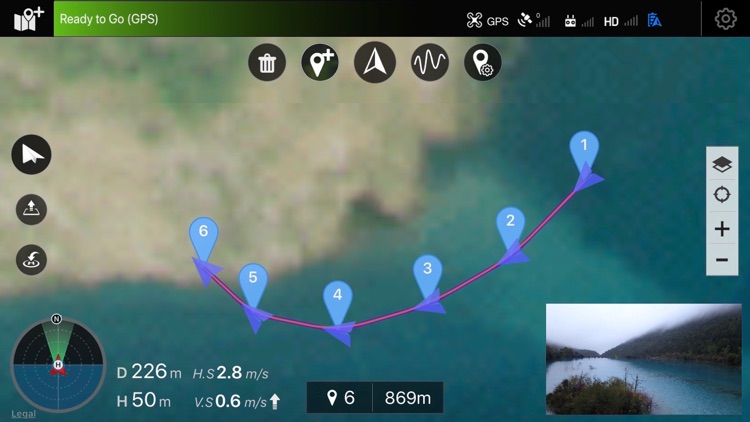This screenshot has width=750, height=422.
Task: Delete waypoints with the trash icon
Action: pyautogui.click(x=267, y=62)
